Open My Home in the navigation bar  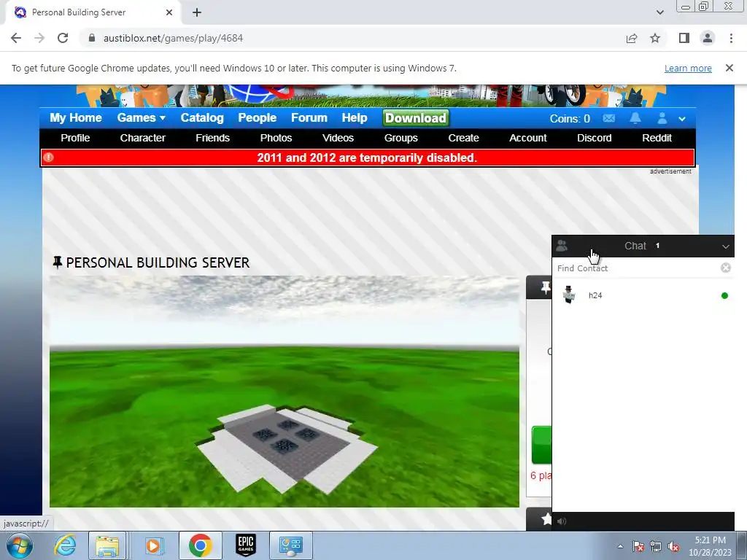(76, 117)
